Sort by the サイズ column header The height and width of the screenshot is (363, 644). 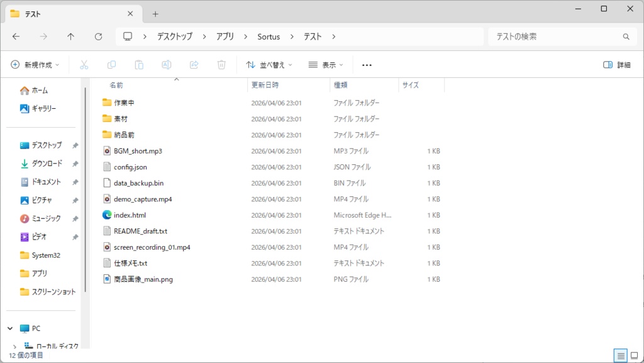pyautogui.click(x=421, y=85)
